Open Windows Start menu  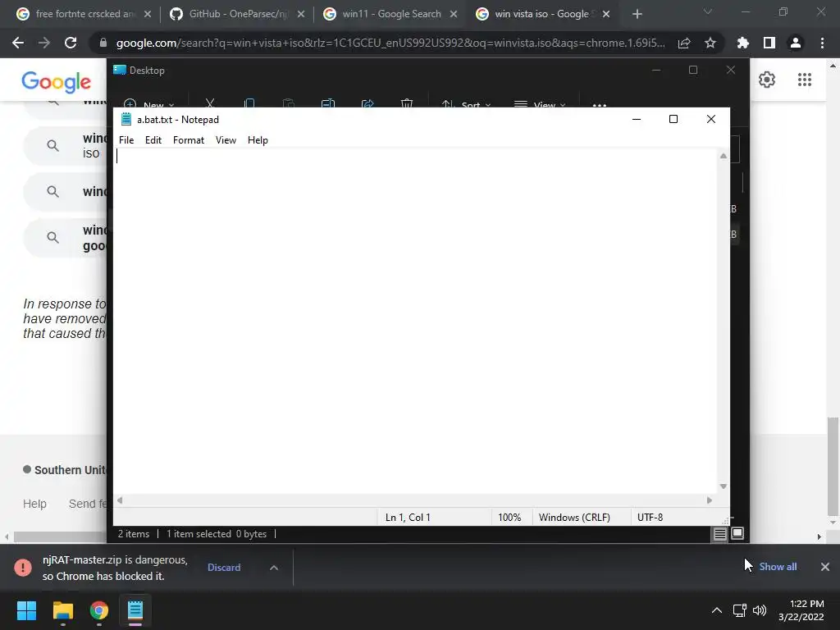[x=26, y=610]
